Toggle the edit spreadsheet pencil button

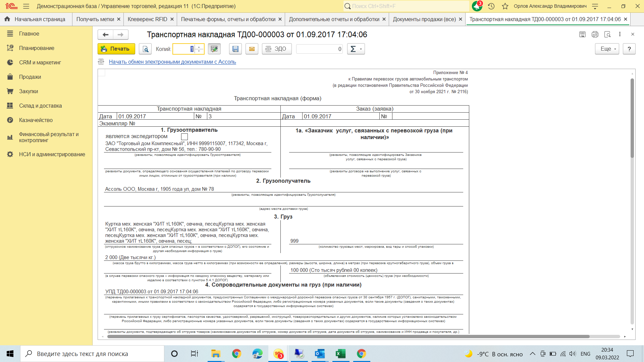point(214,49)
